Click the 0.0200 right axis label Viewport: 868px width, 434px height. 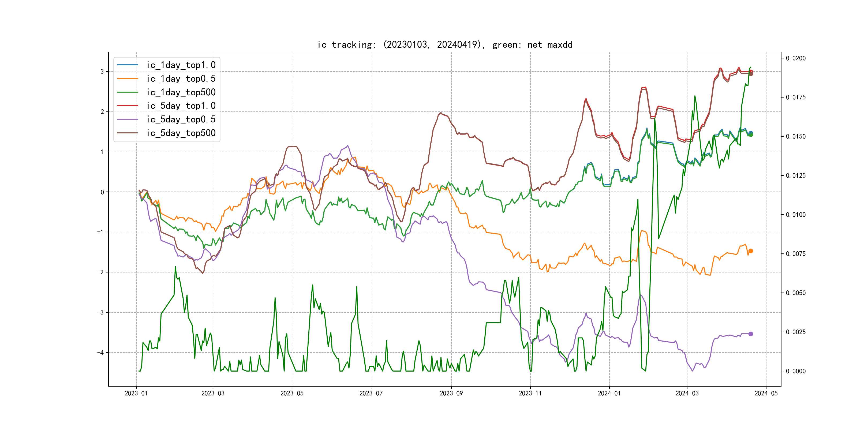(x=796, y=58)
